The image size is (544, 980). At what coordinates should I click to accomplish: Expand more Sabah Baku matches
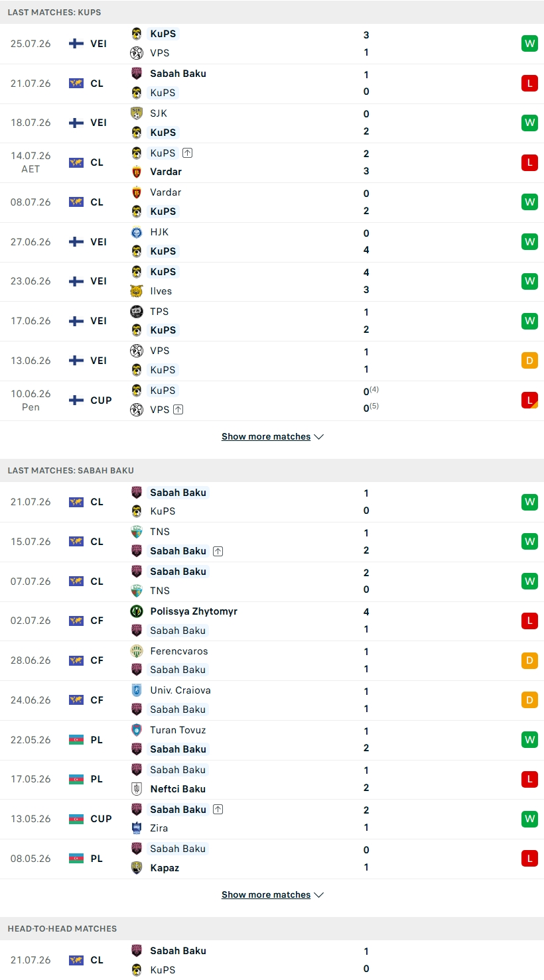(272, 894)
